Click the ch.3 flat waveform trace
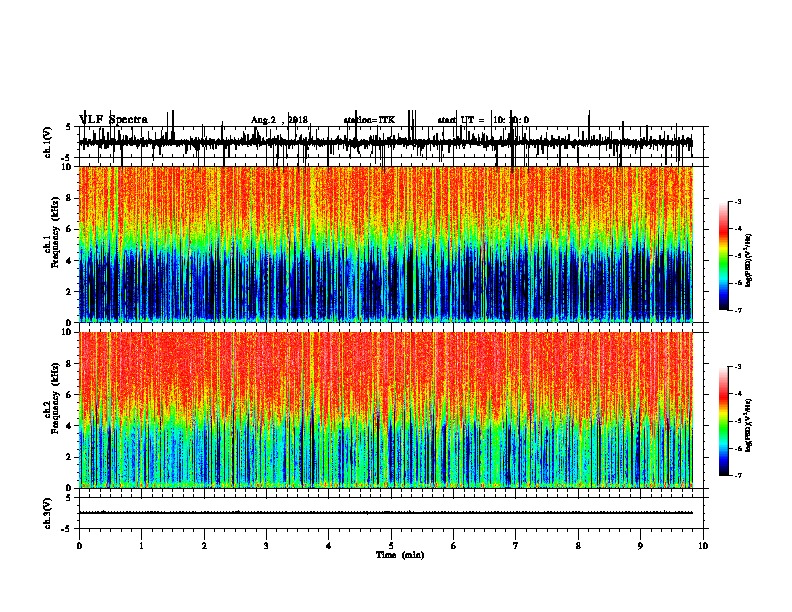This screenshot has width=792, height=612. click(x=386, y=513)
